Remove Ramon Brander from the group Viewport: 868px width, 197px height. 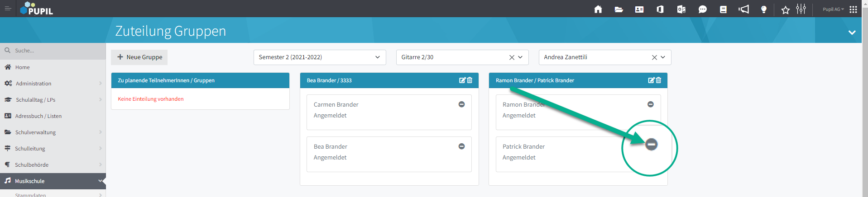click(x=650, y=104)
